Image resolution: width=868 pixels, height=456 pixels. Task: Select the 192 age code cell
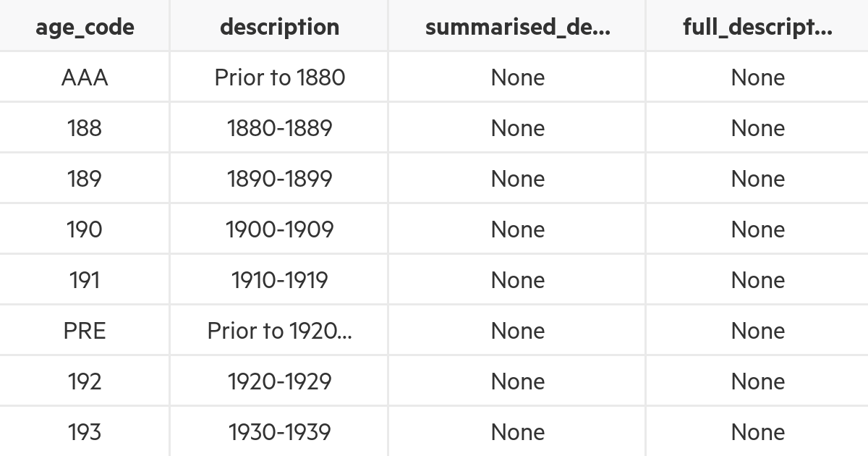85,381
